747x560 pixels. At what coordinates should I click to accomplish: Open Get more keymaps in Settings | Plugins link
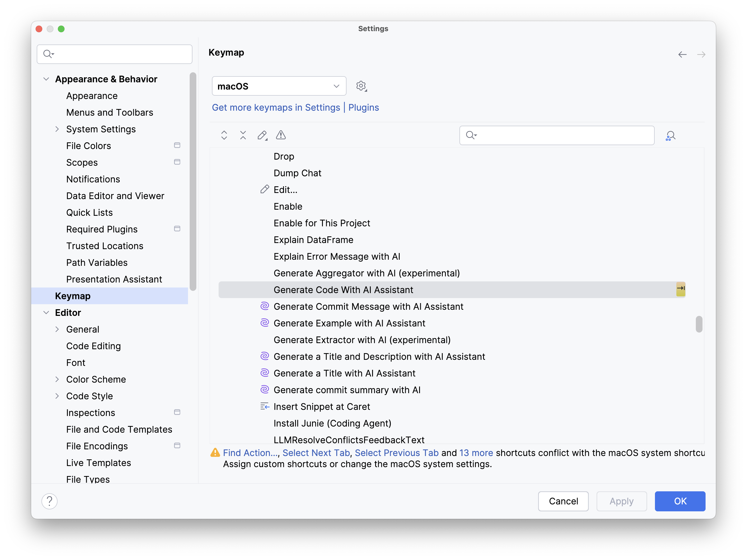(295, 107)
